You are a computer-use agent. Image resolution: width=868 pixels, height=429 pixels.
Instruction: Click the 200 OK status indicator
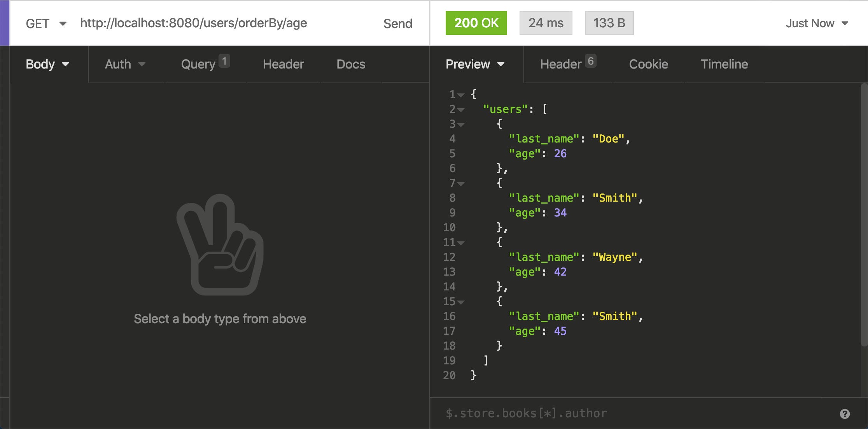point(476,23)
